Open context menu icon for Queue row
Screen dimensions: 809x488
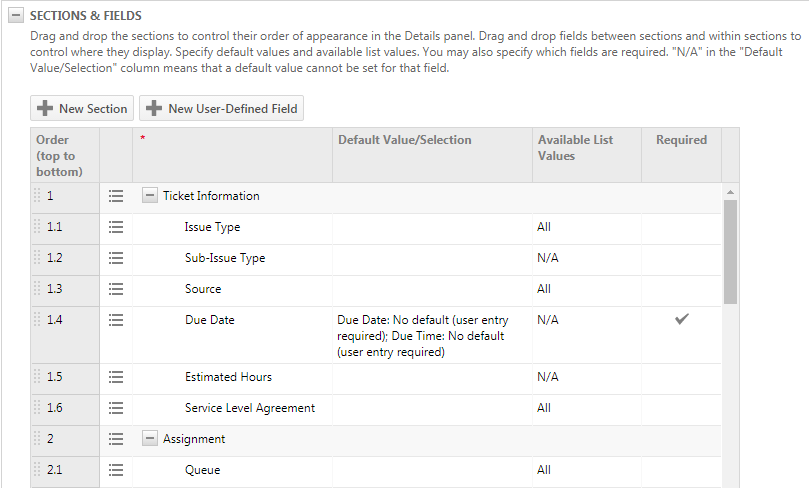pos(115,470)
